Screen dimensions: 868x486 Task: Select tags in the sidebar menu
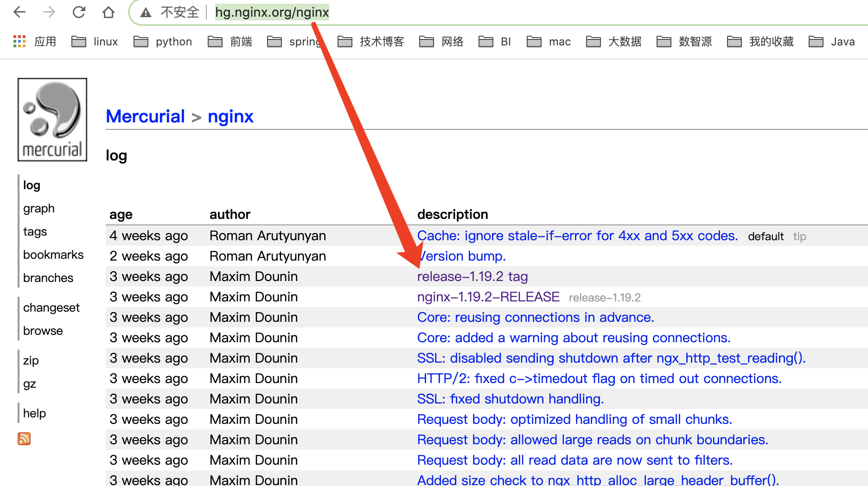[35, 232]
